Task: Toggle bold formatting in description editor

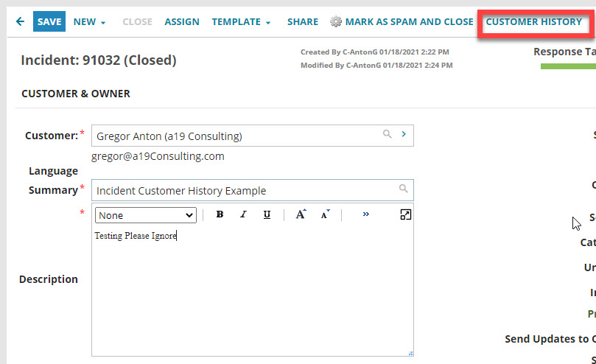Action: [220, 214]
